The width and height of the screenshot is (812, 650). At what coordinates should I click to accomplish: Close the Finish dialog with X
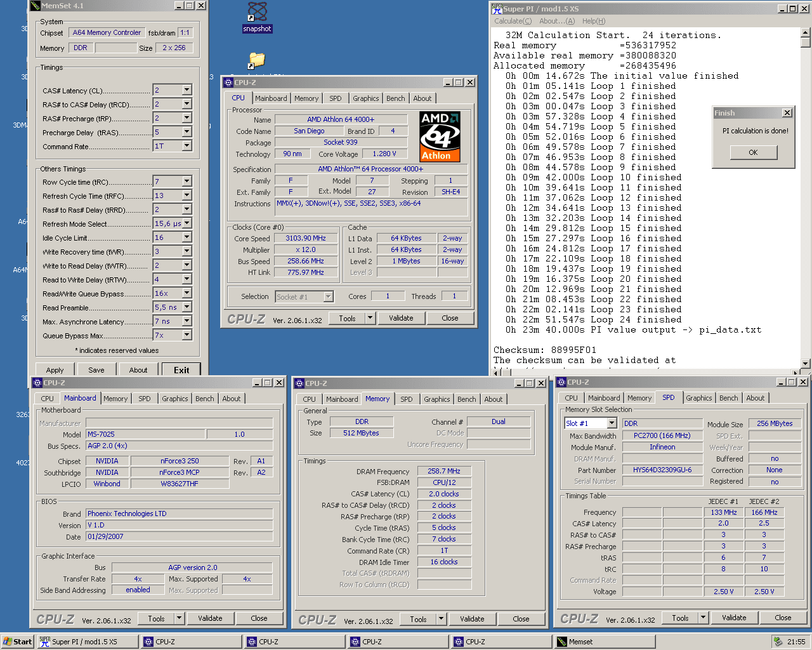tap(787, 113)
